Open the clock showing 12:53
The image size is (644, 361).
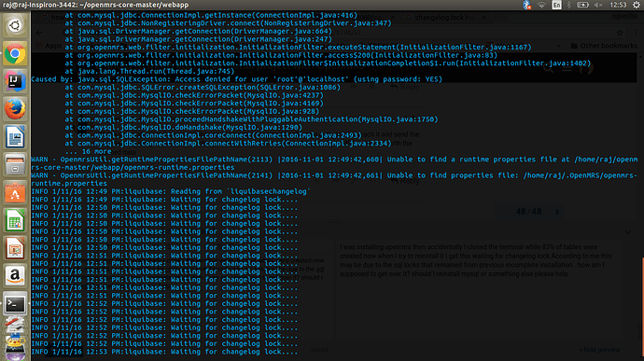618,5
